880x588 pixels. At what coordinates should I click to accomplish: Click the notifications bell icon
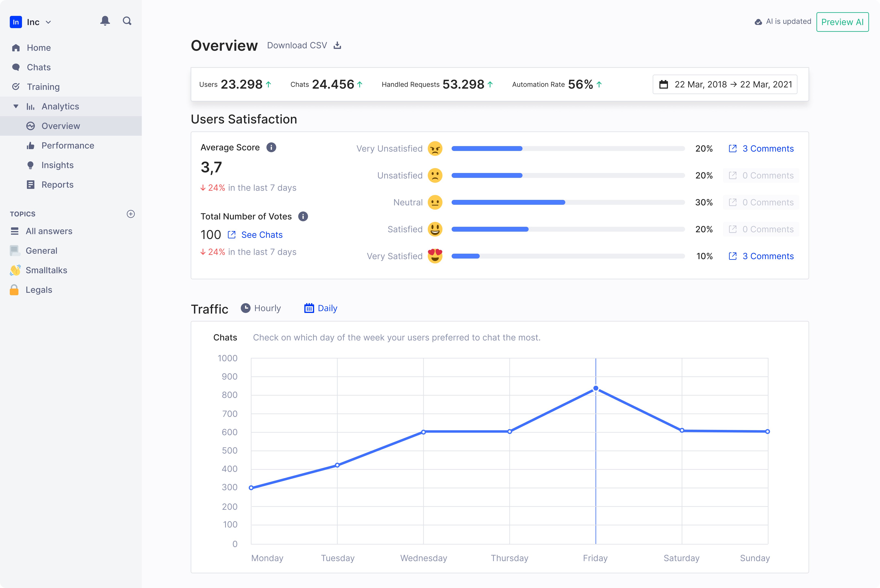coord(105,21)
